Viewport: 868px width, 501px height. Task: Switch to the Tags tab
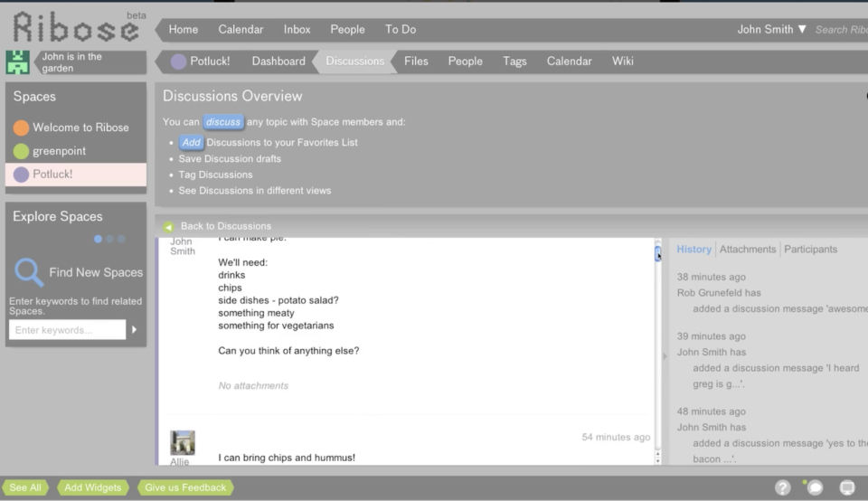(514, 61)
